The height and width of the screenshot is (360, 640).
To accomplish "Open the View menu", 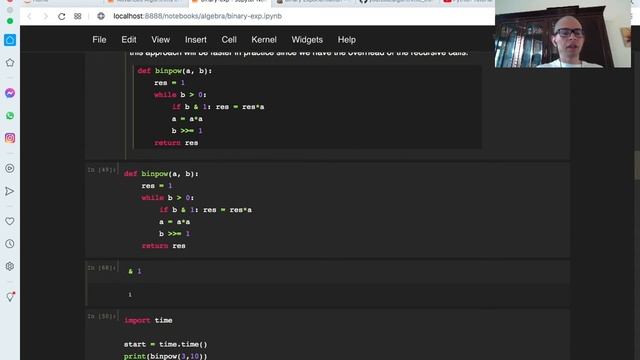I will (160, 40).
